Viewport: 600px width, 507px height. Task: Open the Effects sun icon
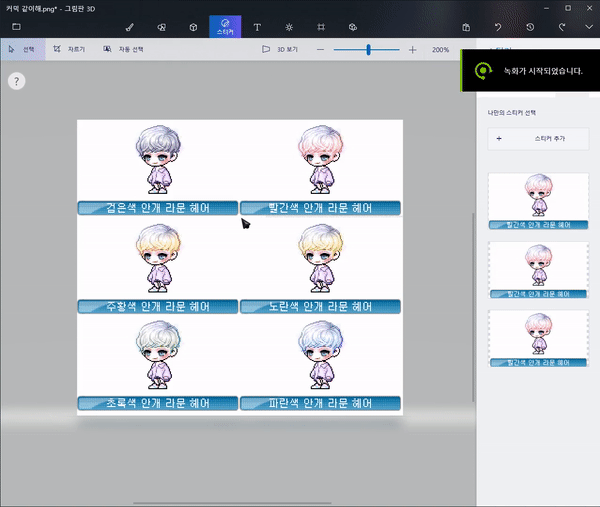tap(289, 26)
